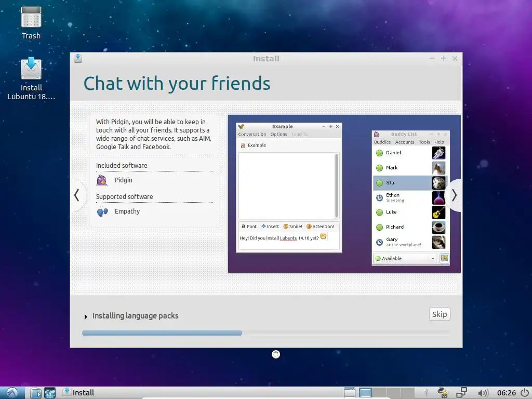Click the Font button in chat toolbar
Viewport: 532px width, 399px height.
tap(249, 227)
